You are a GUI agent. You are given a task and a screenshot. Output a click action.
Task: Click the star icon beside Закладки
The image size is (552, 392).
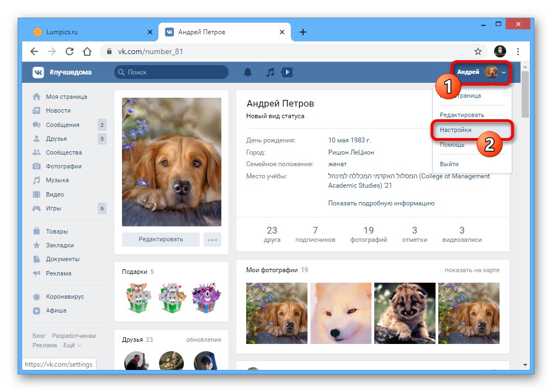(x=36, y=245)
